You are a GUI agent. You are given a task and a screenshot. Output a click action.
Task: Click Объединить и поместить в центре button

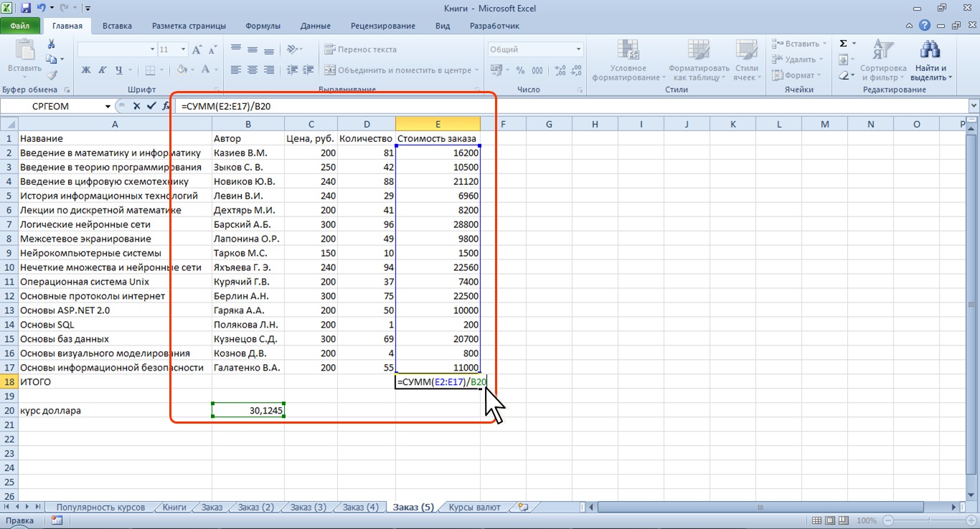click(x=400, y=70)
